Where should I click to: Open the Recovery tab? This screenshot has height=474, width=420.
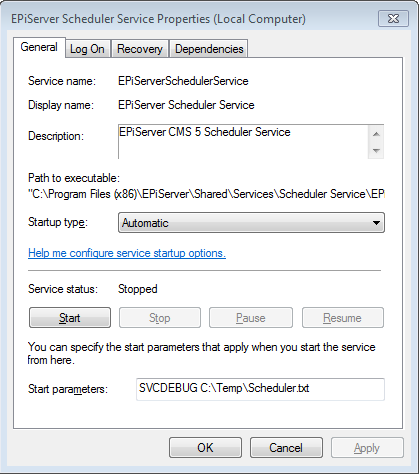coord(140,49)
